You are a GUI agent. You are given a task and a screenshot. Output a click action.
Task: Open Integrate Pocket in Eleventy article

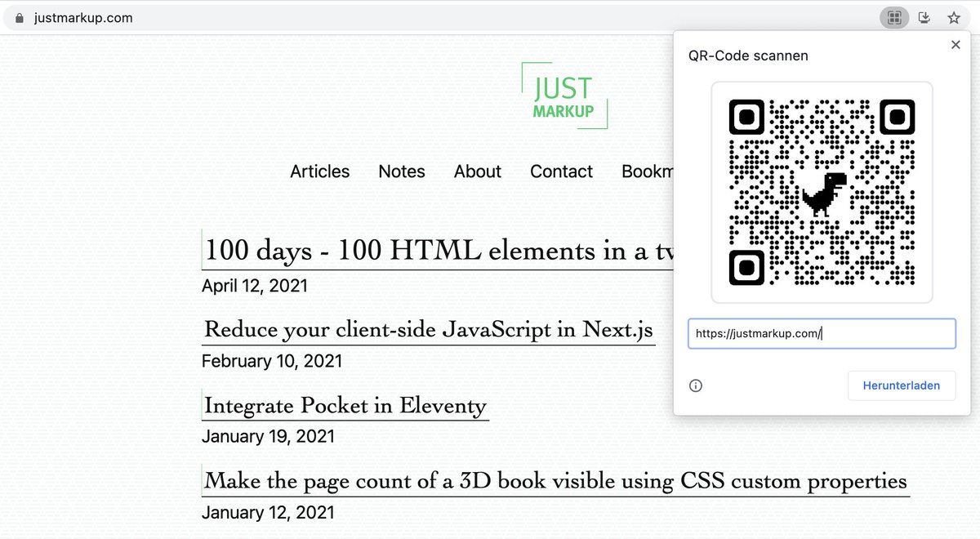coord(345,405)
